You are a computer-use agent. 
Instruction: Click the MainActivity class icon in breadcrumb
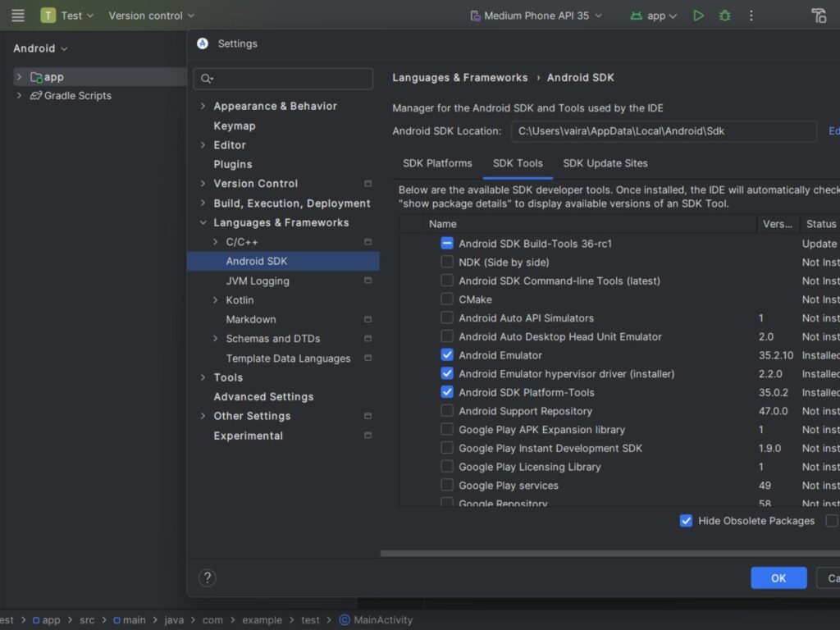point(345,620)
